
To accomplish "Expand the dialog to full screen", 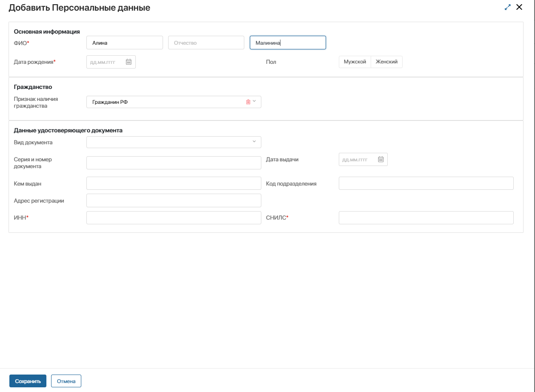I will tap(507, 7).
